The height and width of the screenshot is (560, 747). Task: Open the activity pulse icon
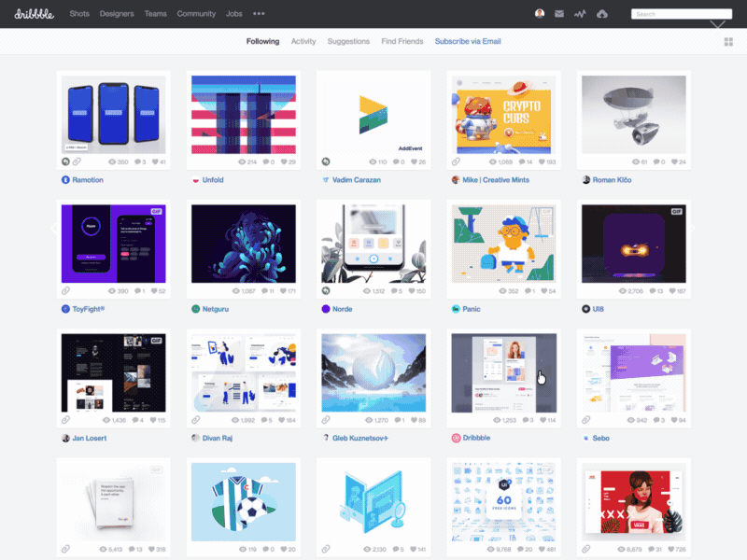pos(580,14)
